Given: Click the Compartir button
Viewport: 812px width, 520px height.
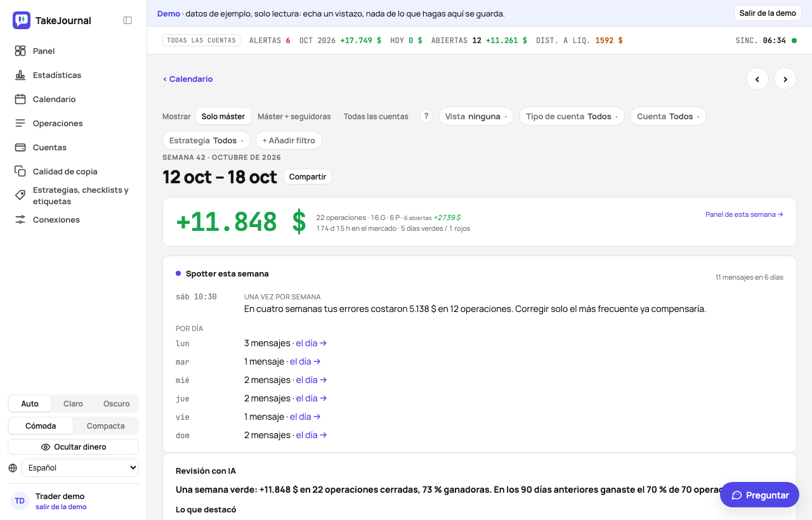Looking at the screenshot, I should pyautogui.click(x=308, y=177).
